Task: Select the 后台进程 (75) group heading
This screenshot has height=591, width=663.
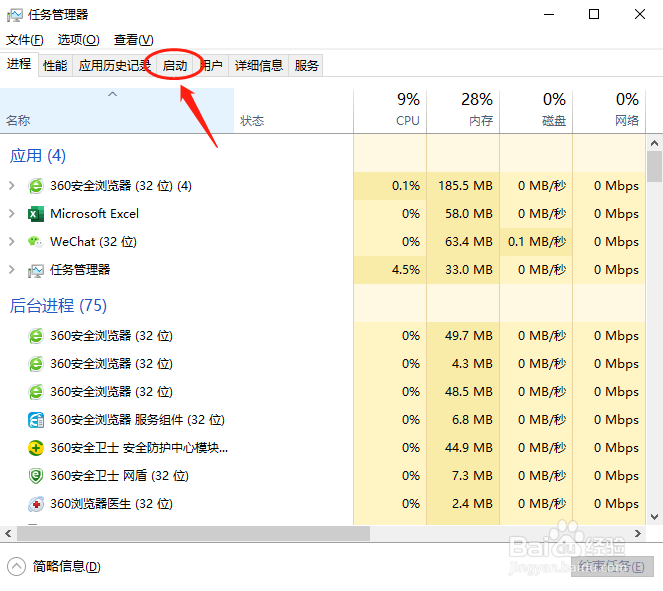Action: (x=58, y=306)
